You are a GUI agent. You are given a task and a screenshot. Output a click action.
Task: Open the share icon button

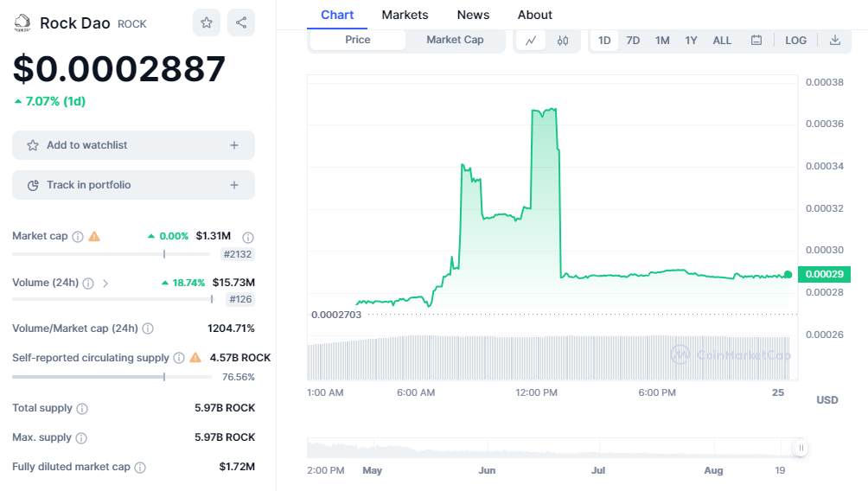click(241, 22)
